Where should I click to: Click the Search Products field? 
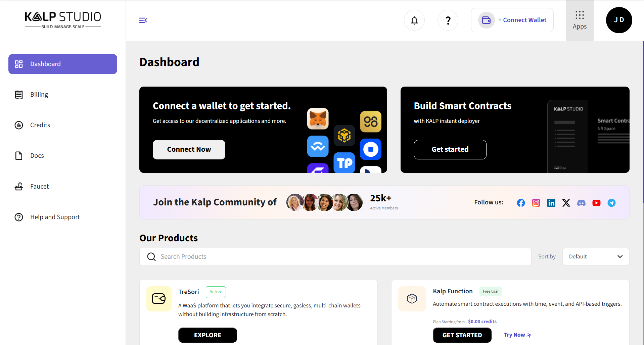335,257
